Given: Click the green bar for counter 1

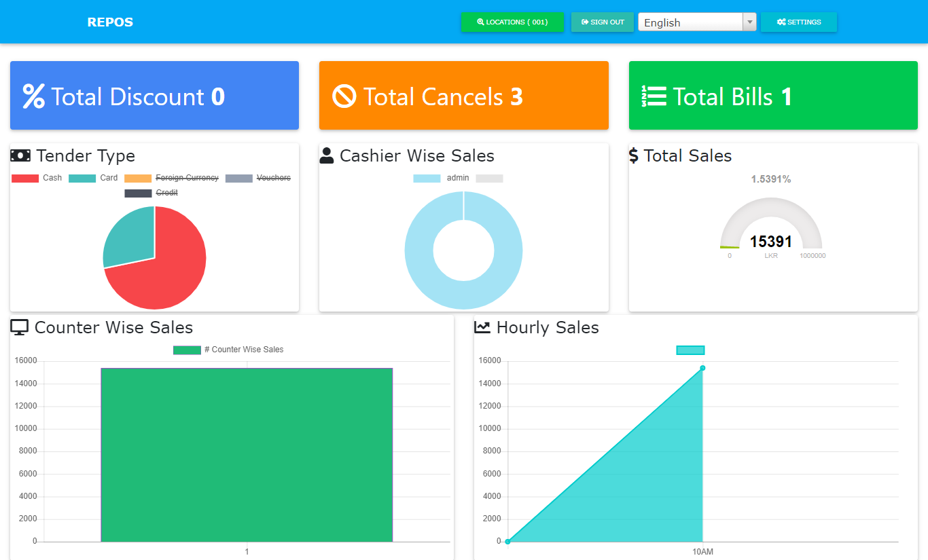Looking at the screenshot, I should [247, 455].
